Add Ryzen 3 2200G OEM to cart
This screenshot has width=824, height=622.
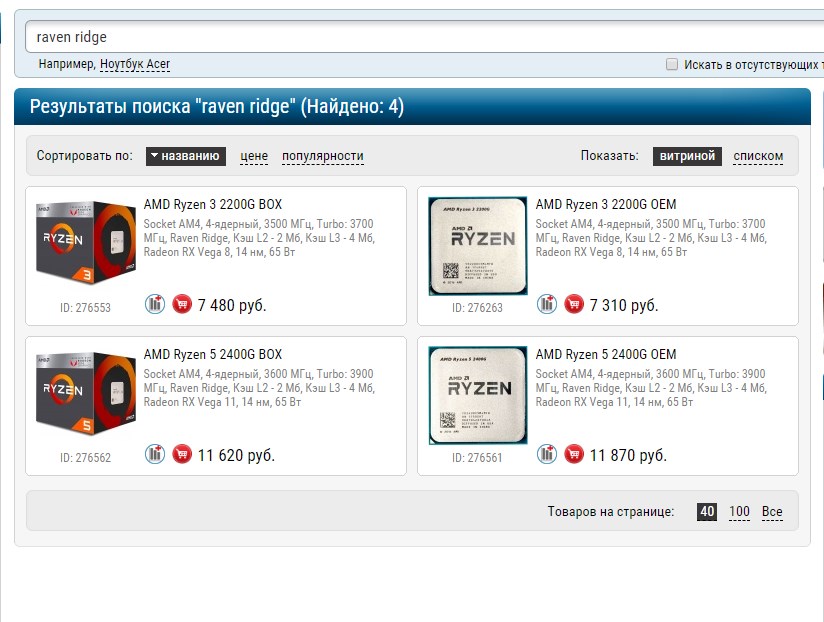pyautogui.click(x=574, y=304)
